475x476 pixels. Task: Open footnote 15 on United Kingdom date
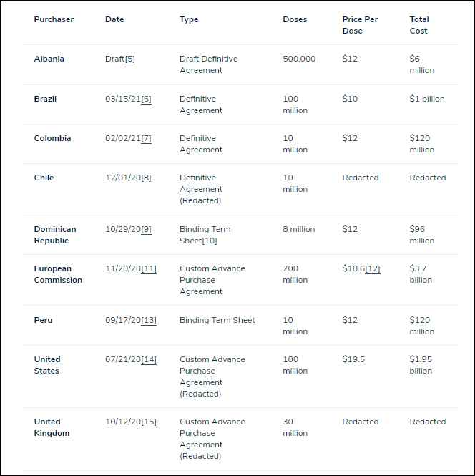click(x=149, y=422)
